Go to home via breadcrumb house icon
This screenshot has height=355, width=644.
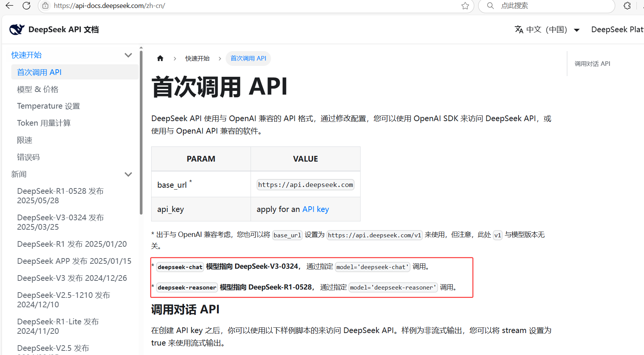click(x=160, y=58)
